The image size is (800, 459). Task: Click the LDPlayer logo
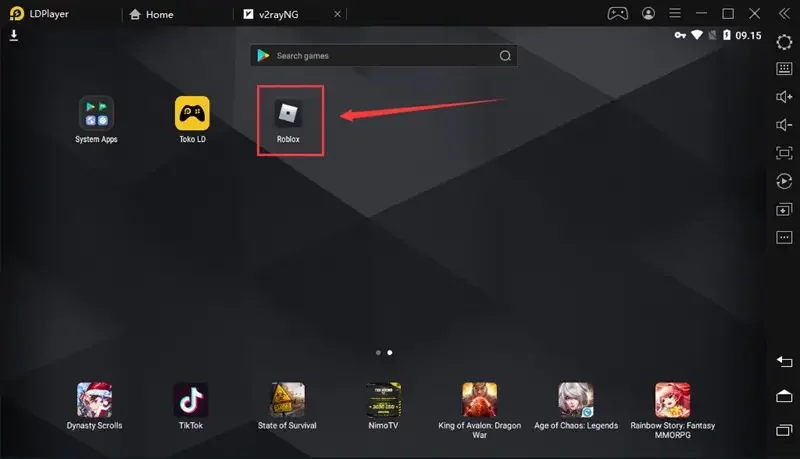(17, 13)
